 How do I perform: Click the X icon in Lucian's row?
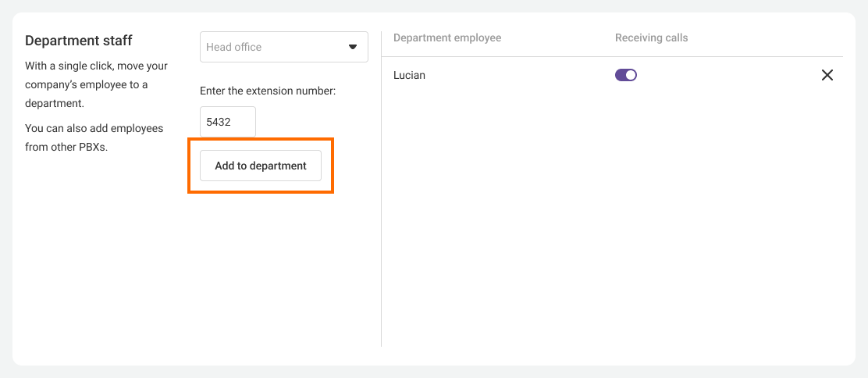827,75
